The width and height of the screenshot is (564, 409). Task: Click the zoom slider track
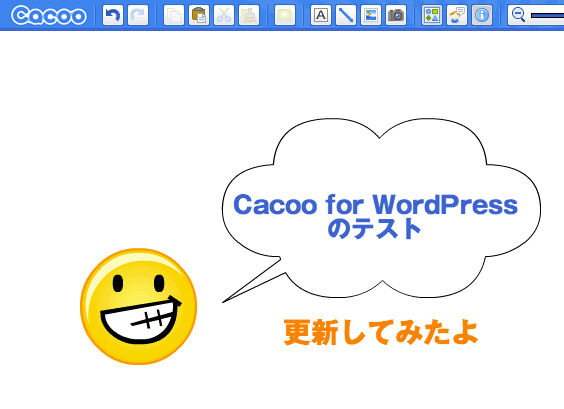pos(547,15)
